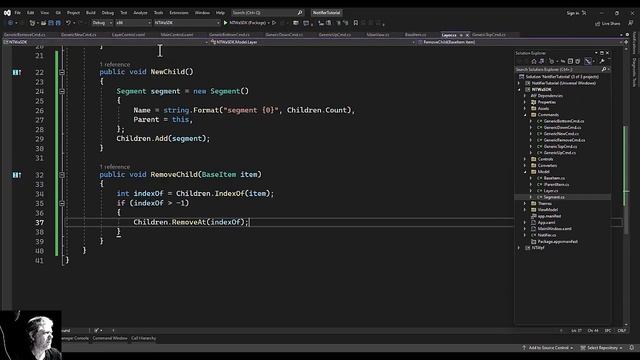
Task: Click Select Repository in status bar
Action: [601, 348]
